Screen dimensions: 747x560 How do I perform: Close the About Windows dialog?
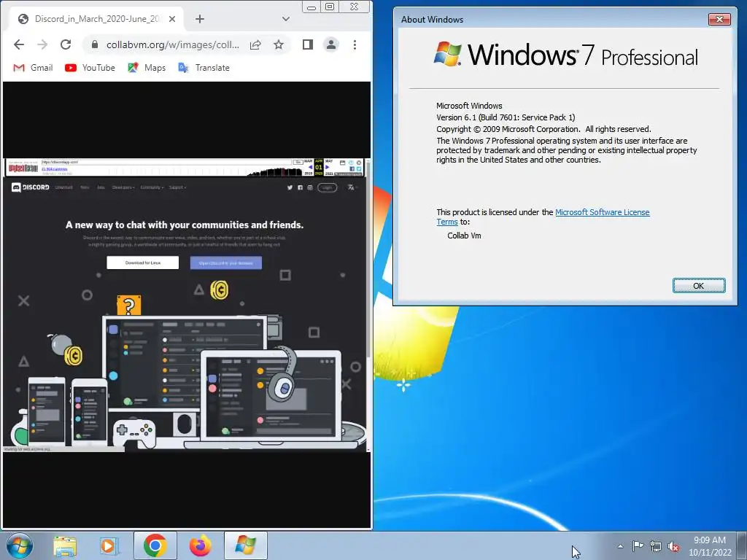point(719,19)
